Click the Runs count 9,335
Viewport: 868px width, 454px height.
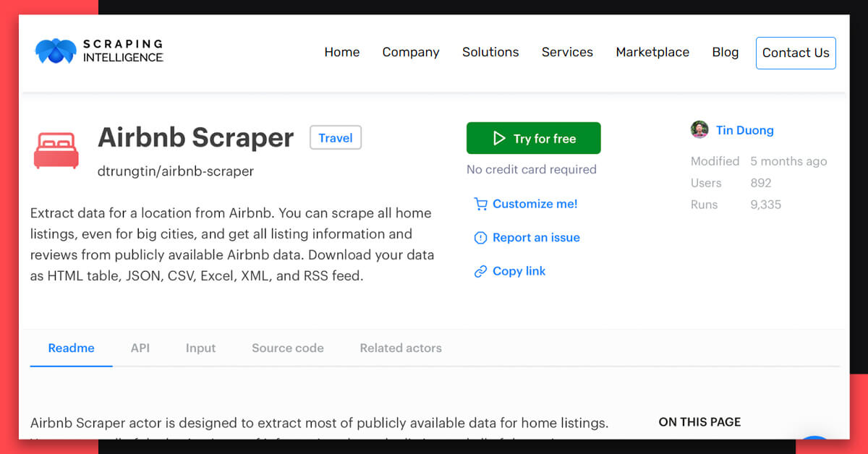coord(766,205)
